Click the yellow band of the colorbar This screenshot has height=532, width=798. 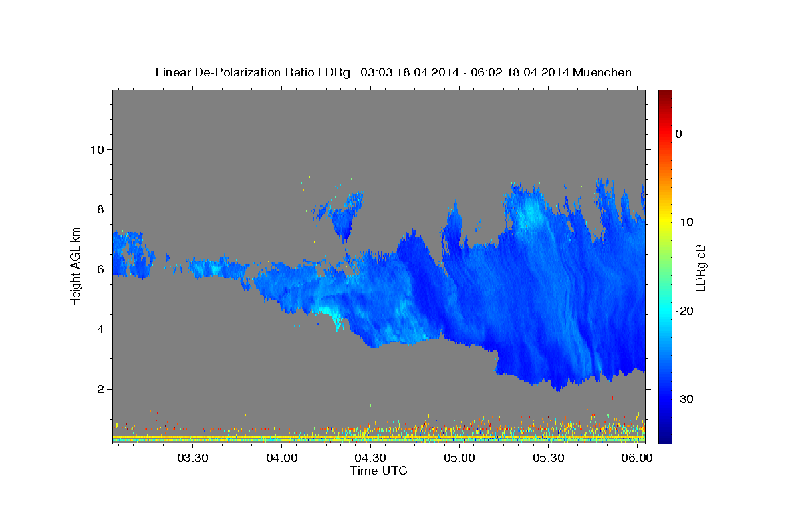[x=665, y=219]
